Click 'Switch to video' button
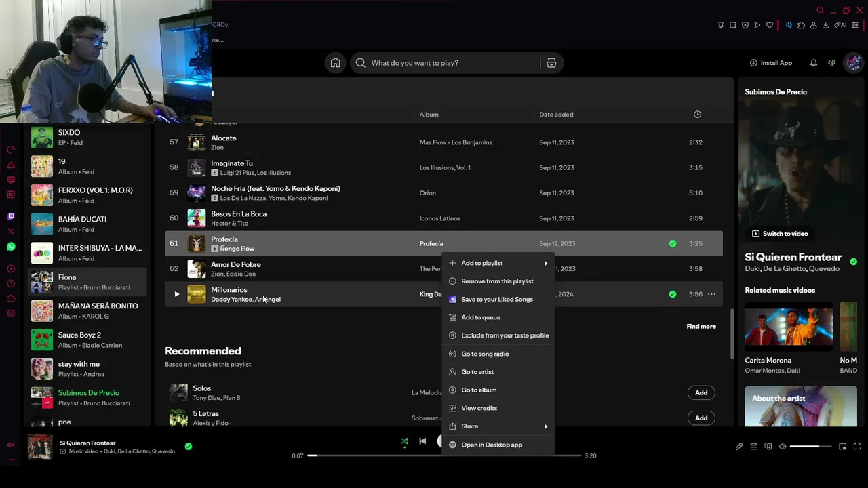The height and width of the screenshot is (488, 868). (780, 234)
